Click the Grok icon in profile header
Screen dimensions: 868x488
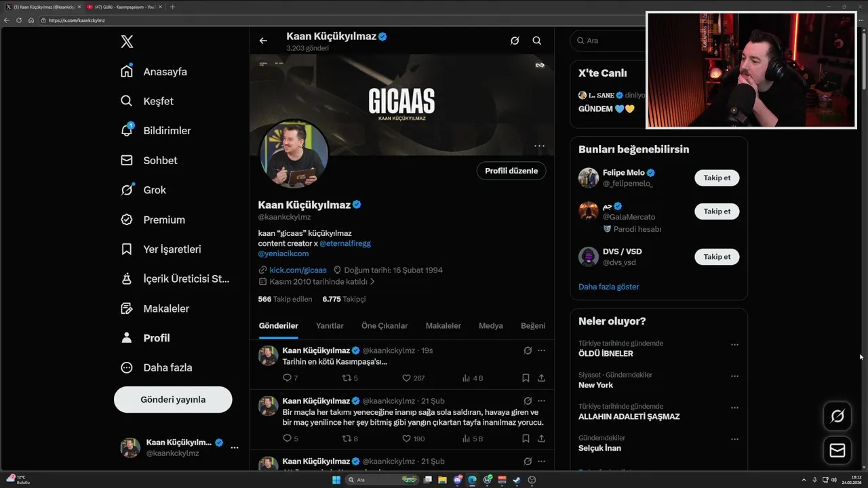[515, 41]
